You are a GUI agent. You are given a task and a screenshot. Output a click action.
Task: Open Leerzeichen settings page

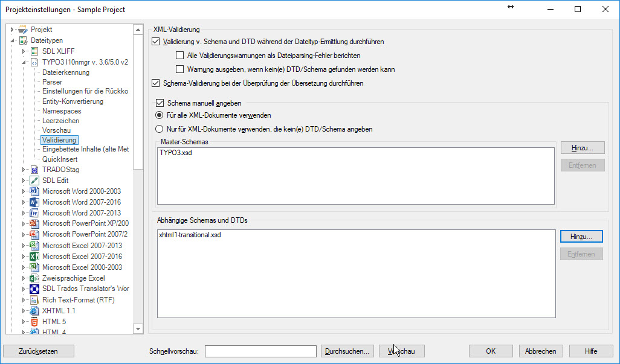coord(60,121)
